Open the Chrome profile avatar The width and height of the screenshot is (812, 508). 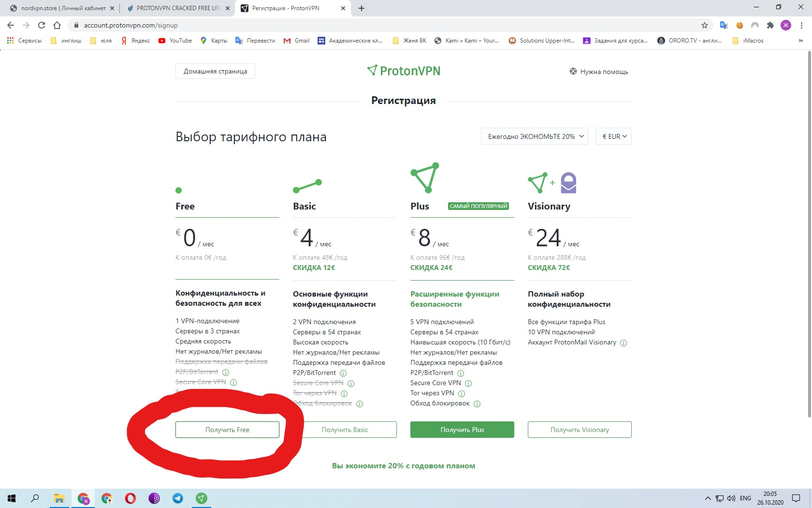point(786,25)
